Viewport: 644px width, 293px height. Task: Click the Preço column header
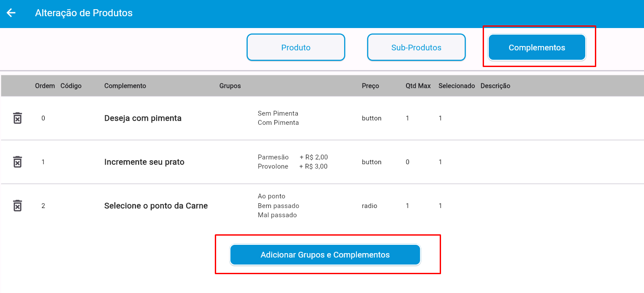click(370, 86)
